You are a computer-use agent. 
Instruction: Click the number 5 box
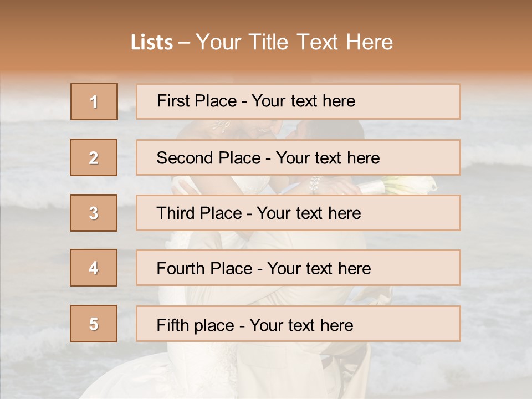[x=94, y=324]
